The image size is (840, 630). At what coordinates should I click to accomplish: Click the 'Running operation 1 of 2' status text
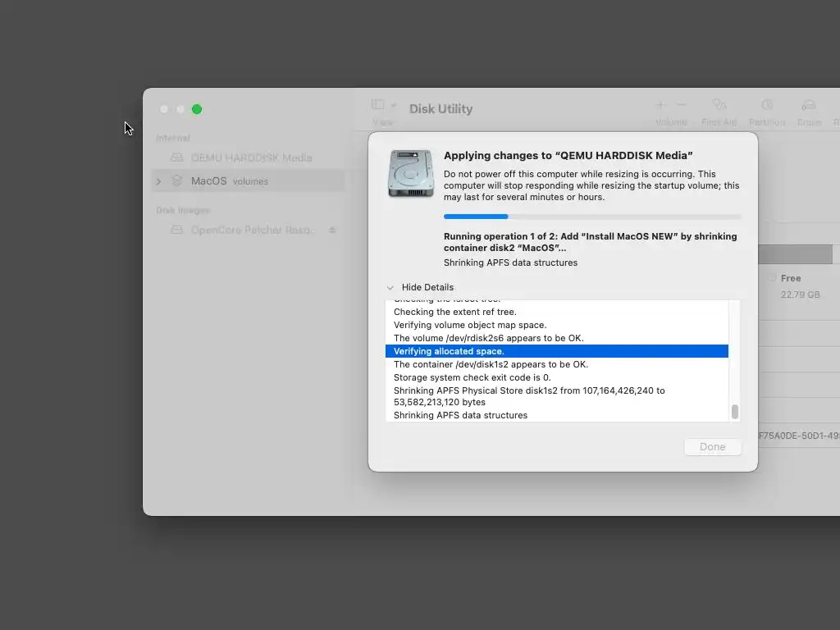(591, 242)
